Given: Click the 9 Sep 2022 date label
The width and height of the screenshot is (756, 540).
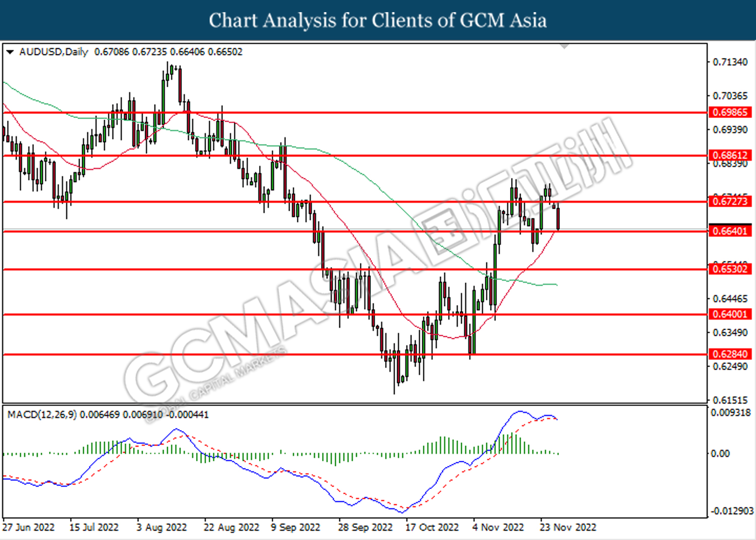Looking at the screenshot, I should 295,527.
